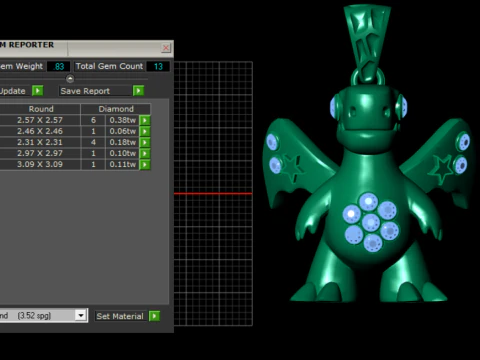
Task: Select the pendant bail atop the dragon
Action: [368, 42]
